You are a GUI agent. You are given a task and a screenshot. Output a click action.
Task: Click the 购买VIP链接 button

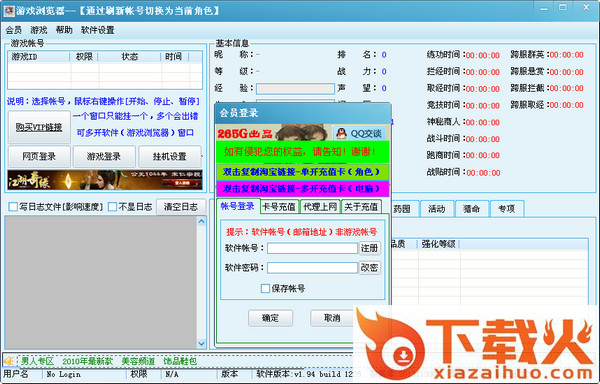39,127
